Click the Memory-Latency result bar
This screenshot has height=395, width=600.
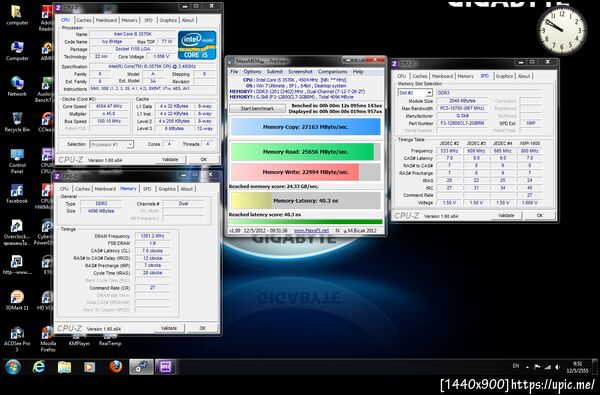pyautogui.click(x=305, y=201)
